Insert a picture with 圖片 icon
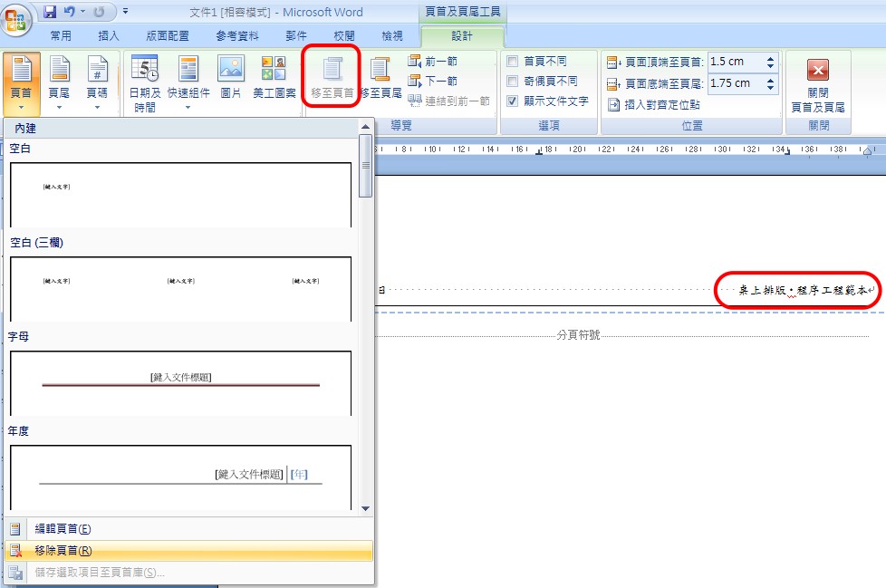 pos(231,79)
